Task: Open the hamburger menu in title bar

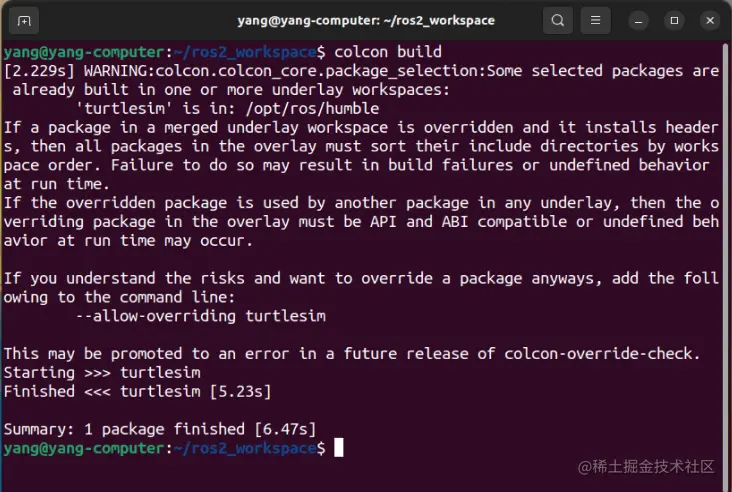Action: [595, 21]
